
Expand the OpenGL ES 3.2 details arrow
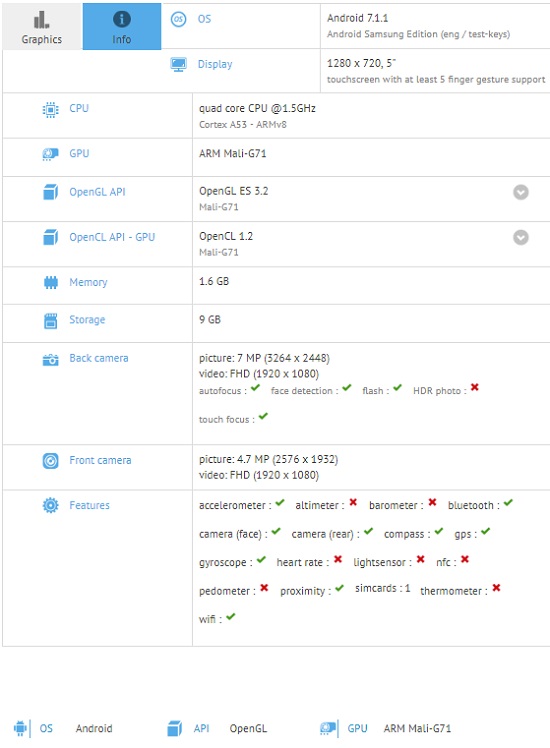point(520,192)
